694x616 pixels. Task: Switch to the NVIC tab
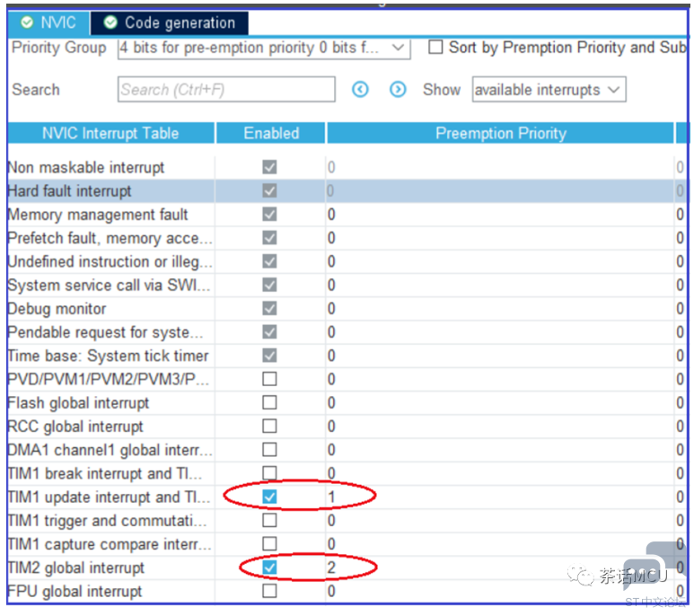point(48,22)
